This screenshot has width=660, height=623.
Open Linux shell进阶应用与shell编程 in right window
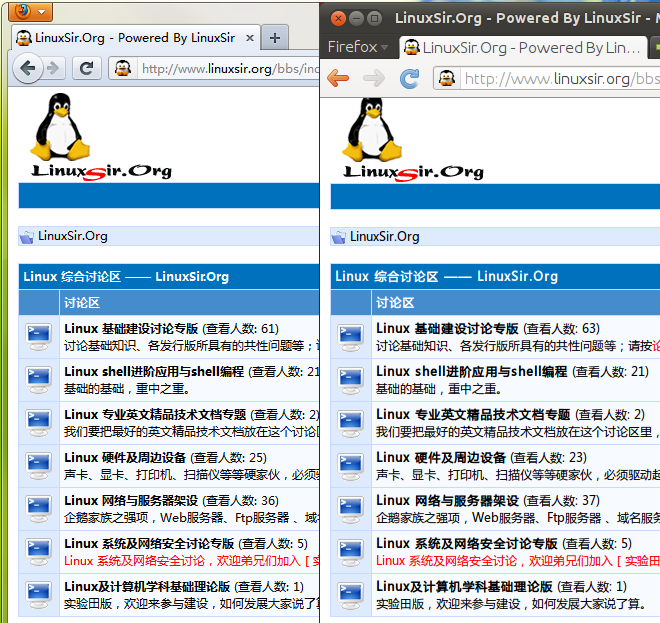(471, 371)
